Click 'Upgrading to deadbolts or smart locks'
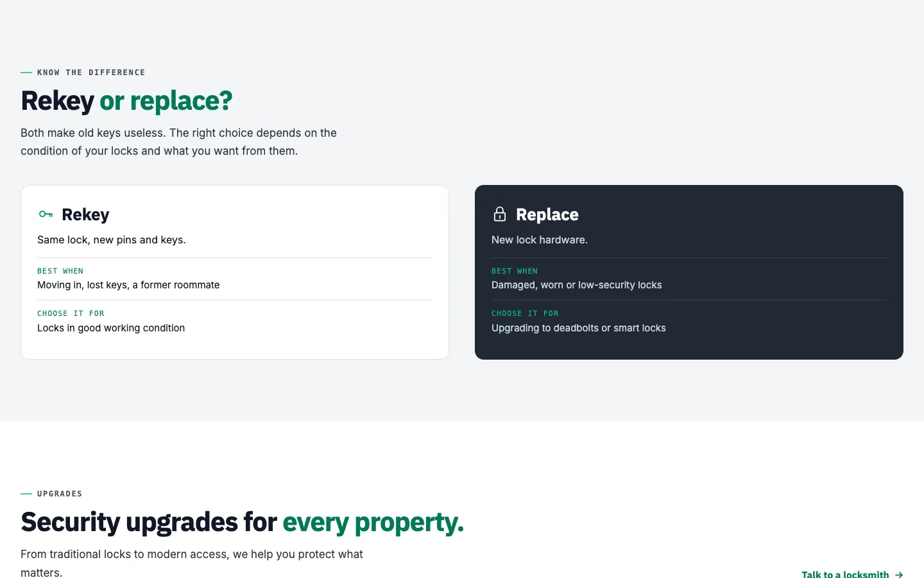The width and height of the screenshot is (924, 578). tap(579, 328)
